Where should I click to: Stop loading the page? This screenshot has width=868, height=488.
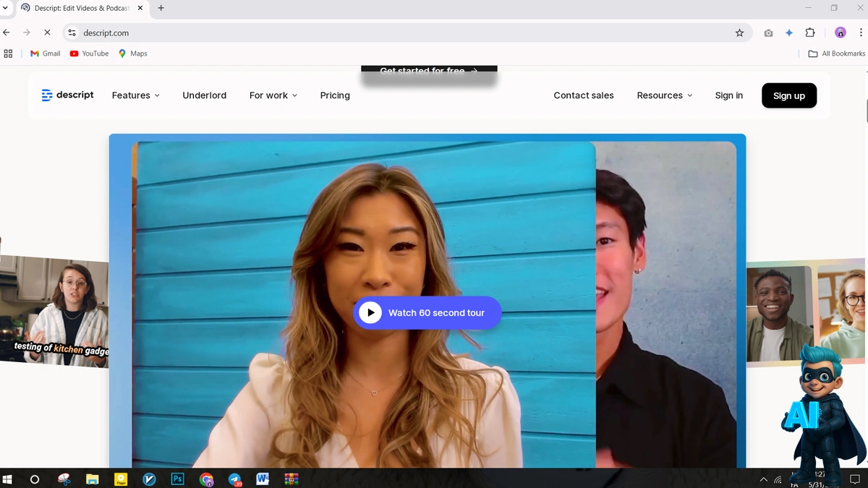[47, 33]
